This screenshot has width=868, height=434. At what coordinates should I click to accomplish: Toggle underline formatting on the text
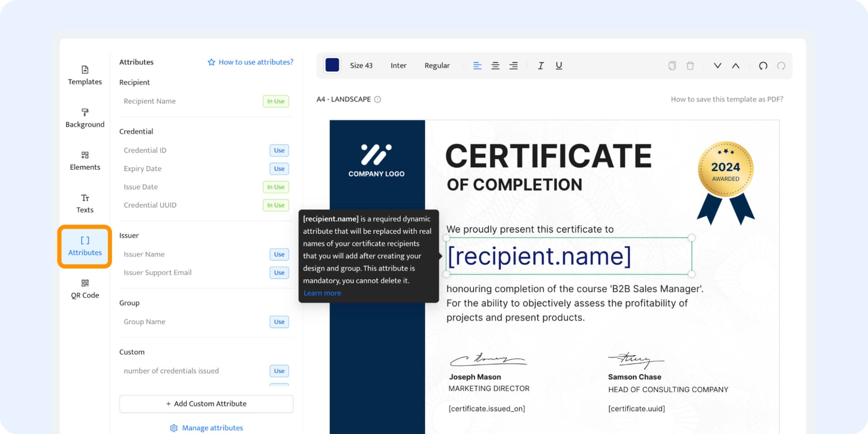tap(559, 66)
